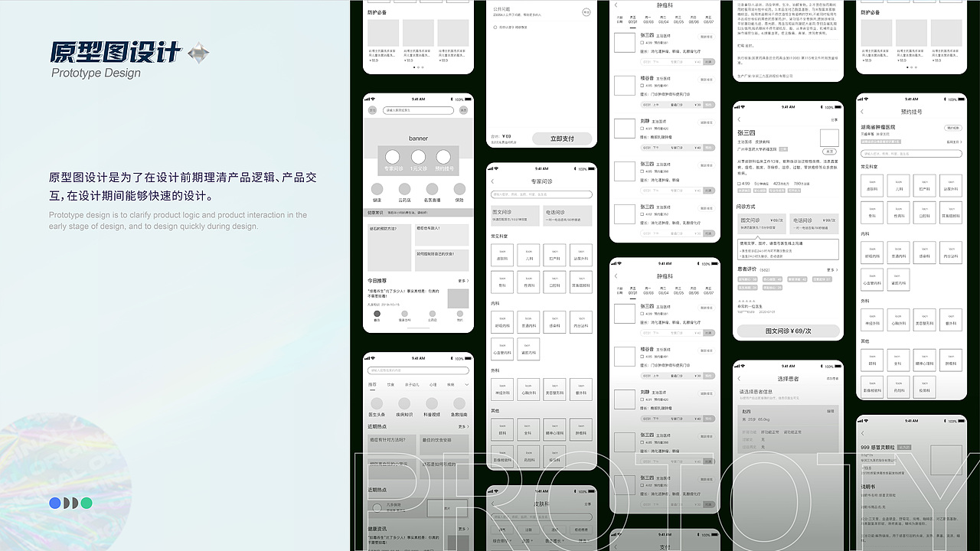
Task: Click home screen search input field
Action: [418, 110]
